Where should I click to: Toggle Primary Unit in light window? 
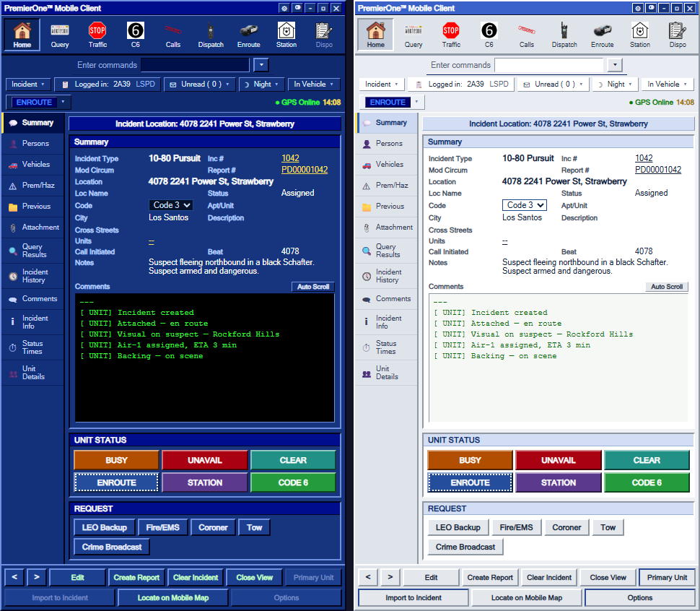pos(667,578)
